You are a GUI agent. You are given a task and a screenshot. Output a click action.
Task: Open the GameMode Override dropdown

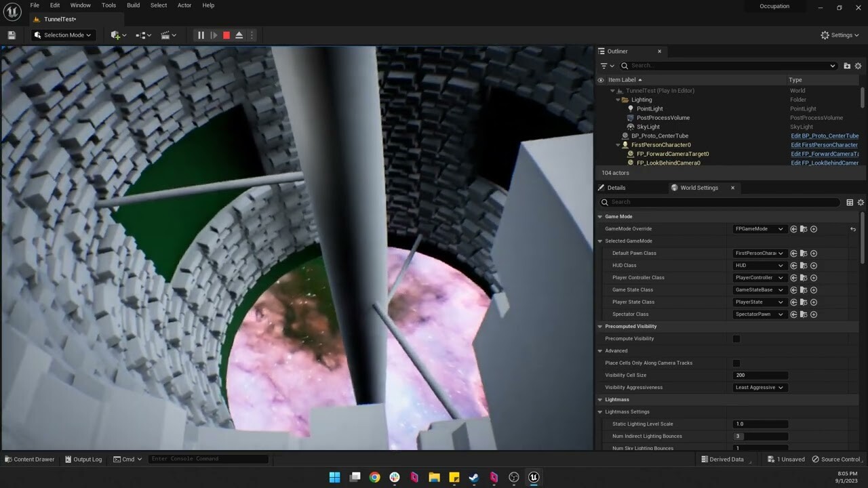(758, 228)
